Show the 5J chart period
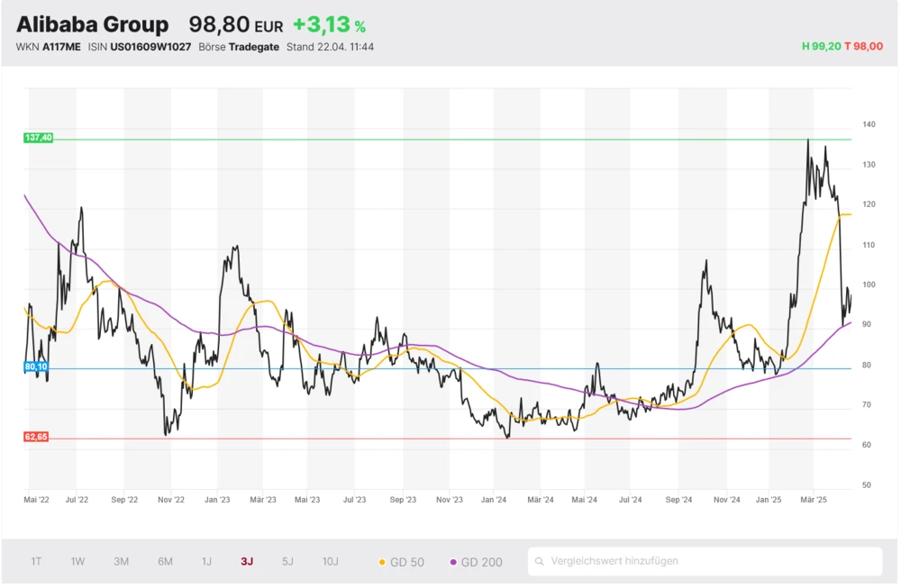 pos(287,562)
